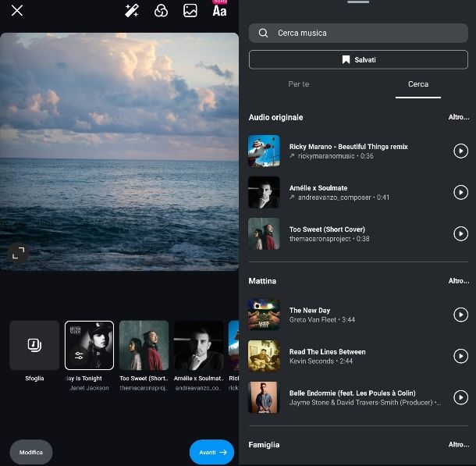
Task: Switch to the Cerca tab
Action: point(418,84)
